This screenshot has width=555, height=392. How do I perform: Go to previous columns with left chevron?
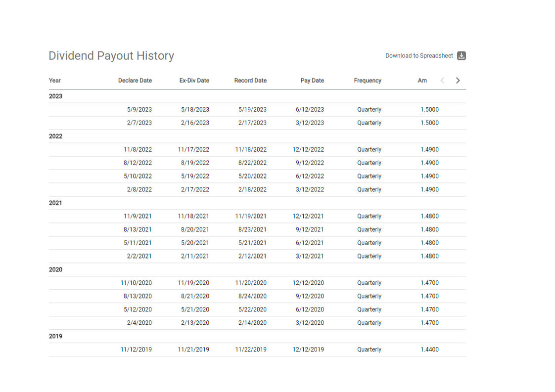coord(442,81)
